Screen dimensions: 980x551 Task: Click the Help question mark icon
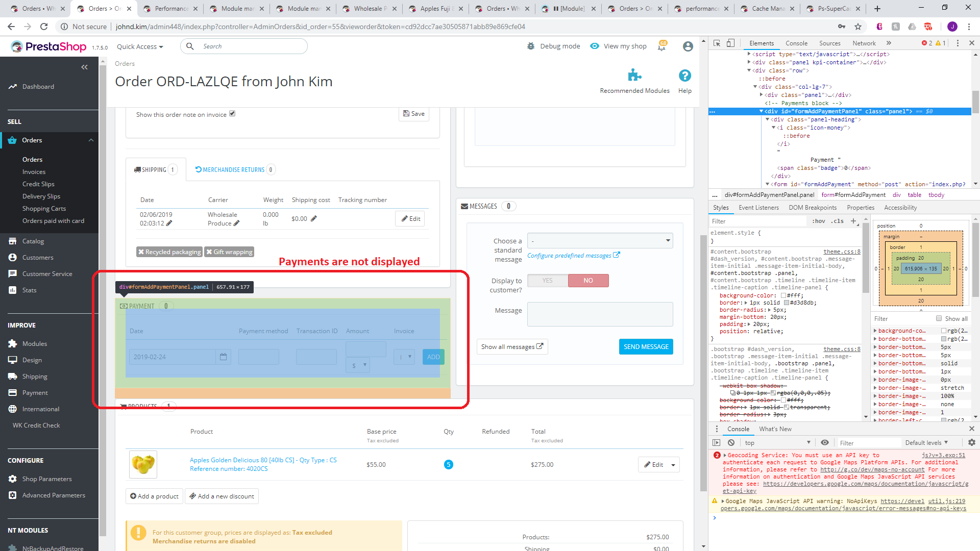pos(684,76)
